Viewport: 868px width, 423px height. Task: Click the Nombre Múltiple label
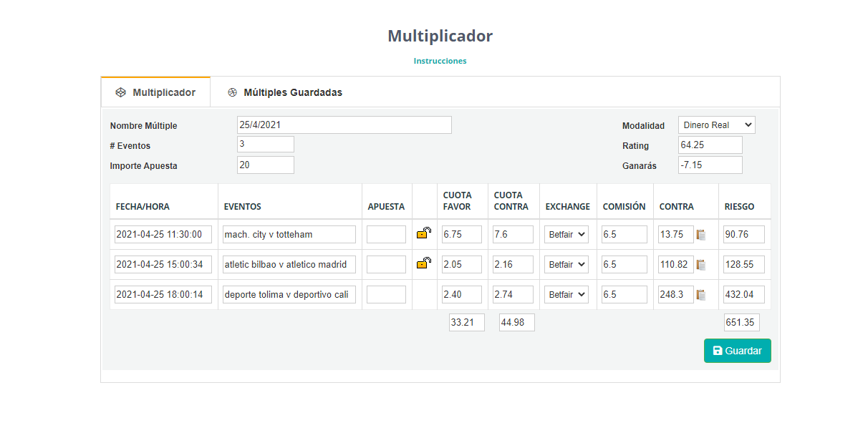(x=143, y=126)
